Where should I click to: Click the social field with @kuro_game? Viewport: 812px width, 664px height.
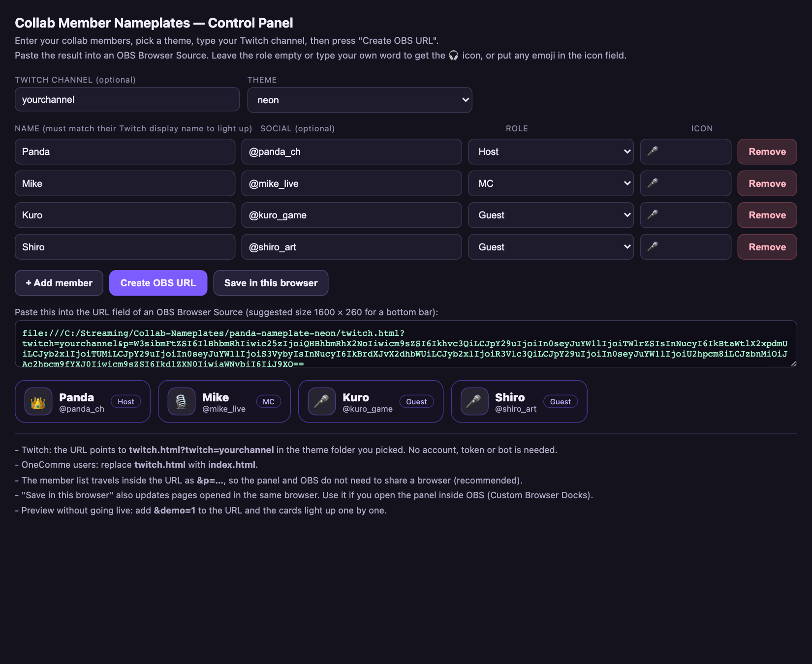click(x=351, y=215)
